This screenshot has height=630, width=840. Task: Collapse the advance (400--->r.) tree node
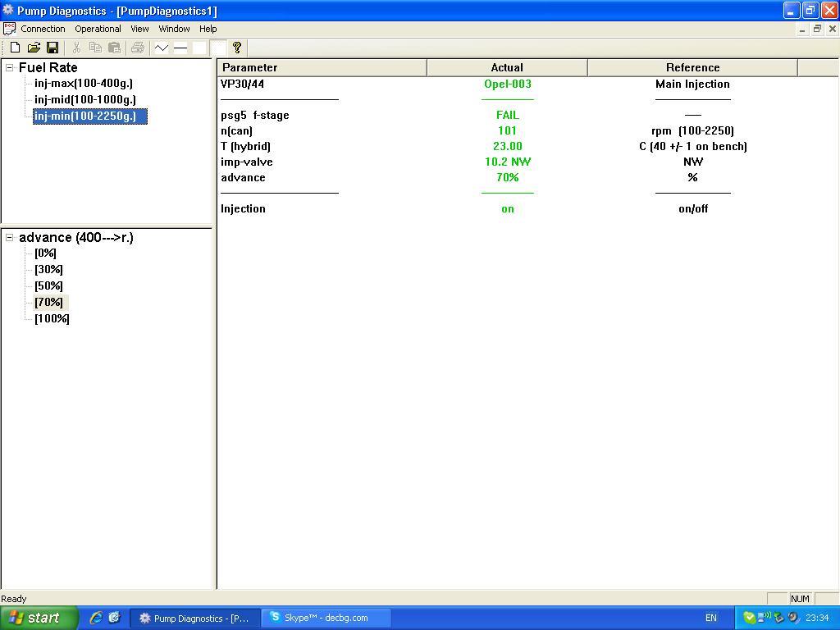[x=10, y=238]
